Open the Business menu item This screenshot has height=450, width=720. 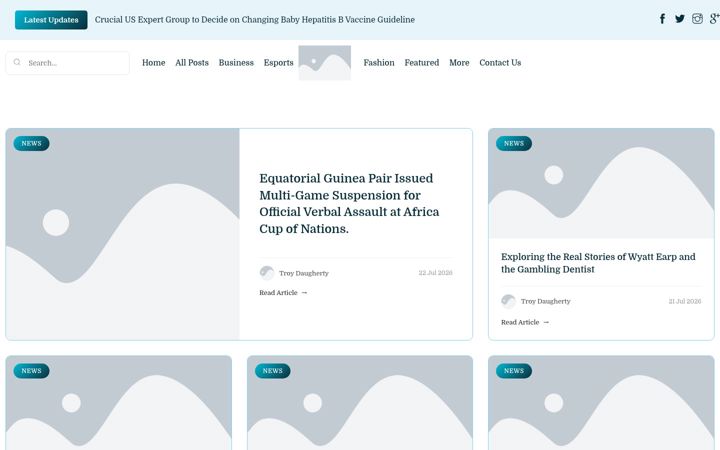point(236,62)
